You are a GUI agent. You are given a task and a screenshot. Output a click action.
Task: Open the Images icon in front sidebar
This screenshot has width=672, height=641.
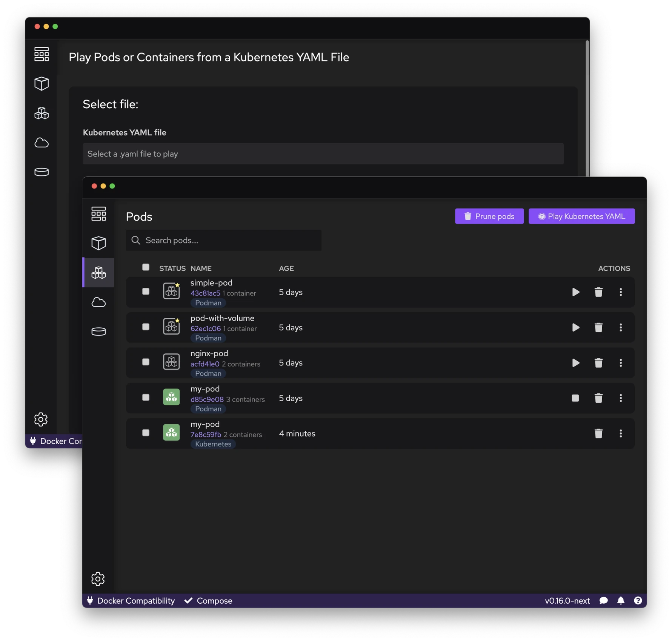98,302
